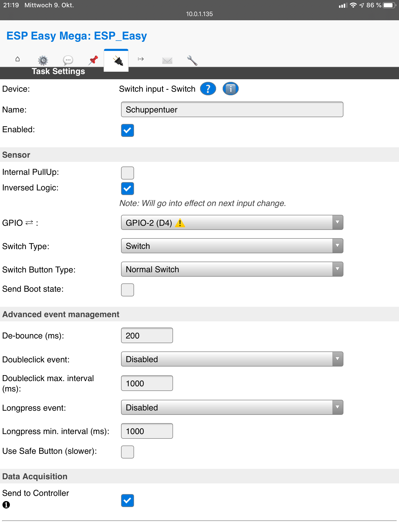Open the Config gear tab
Screen dimensions: 399x532
(43, 60)
